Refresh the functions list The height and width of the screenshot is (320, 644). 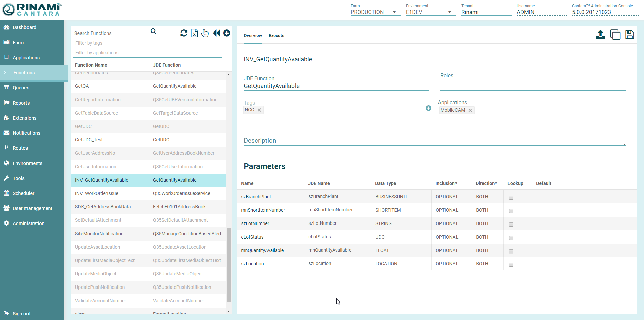(184, 33)
